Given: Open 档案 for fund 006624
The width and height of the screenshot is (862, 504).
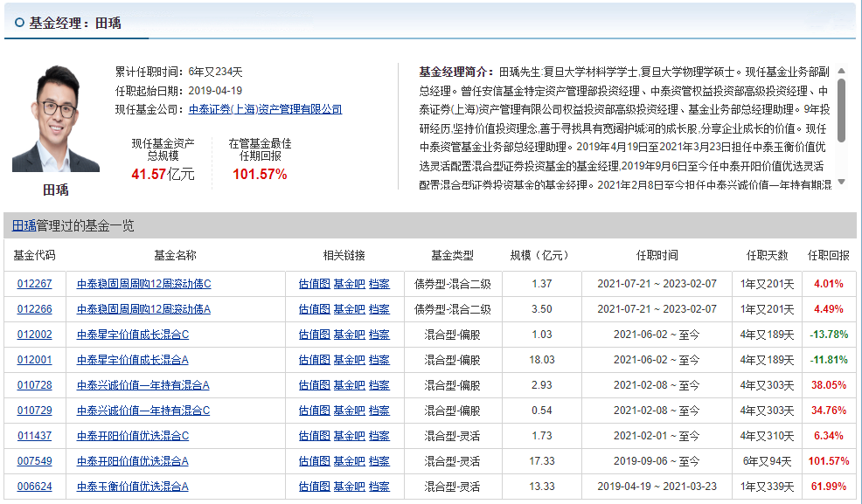Looking at the screenshot, I should pyautogui.click(x=379, y=486).
